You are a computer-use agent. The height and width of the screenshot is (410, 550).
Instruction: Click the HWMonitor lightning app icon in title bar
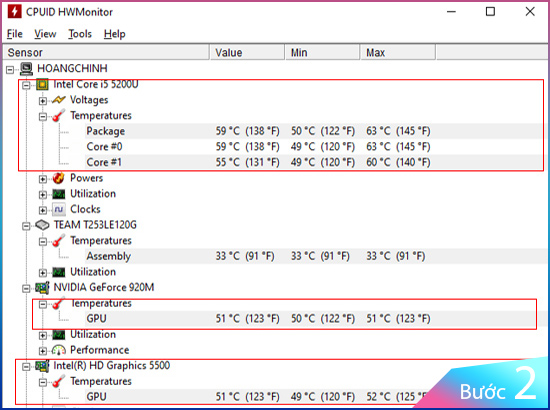pos(14,11)
